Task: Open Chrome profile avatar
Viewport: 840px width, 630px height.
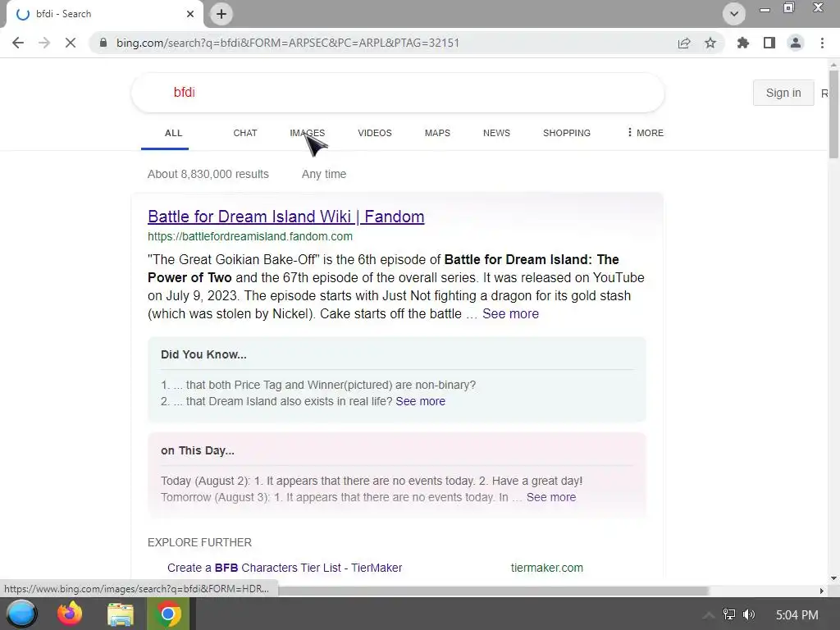Action: point(796,43)
